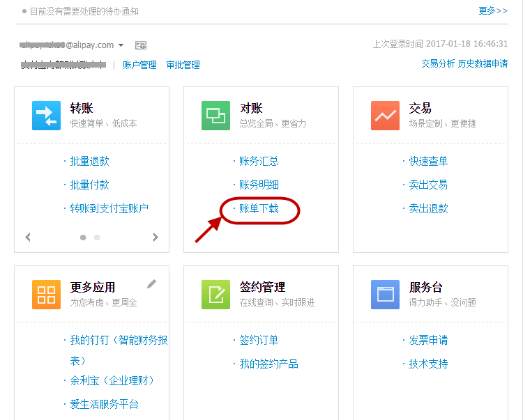The height and width of the screenshot is (420, 523).
Task: Open 技术支持 technical support
Action: (428, 364)
